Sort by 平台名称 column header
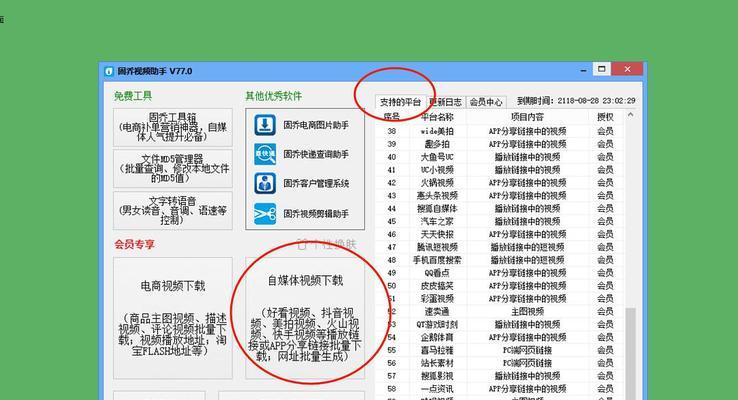This screenshot has height=400, width=738. pyautogui.click(x=437, y=117)
